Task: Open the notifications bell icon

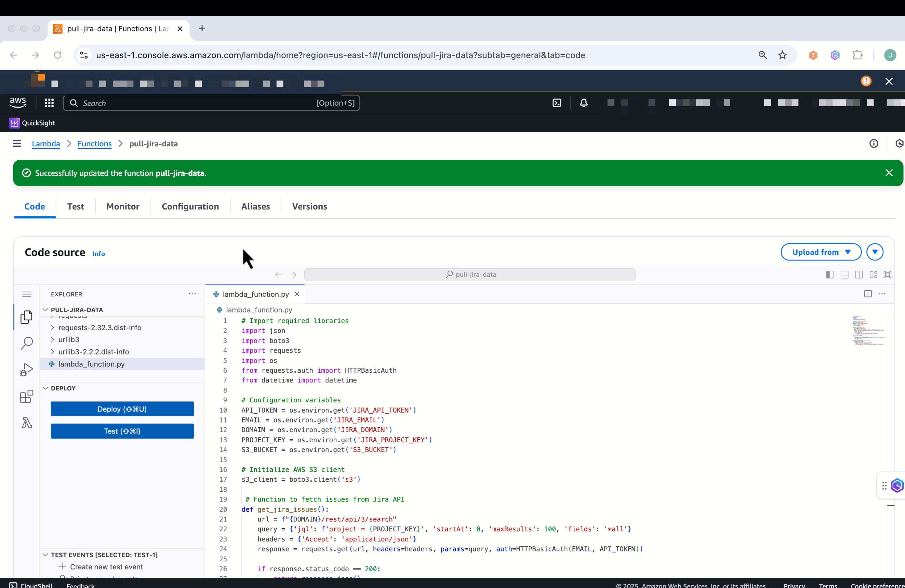Action: click(x=583, y=103)
